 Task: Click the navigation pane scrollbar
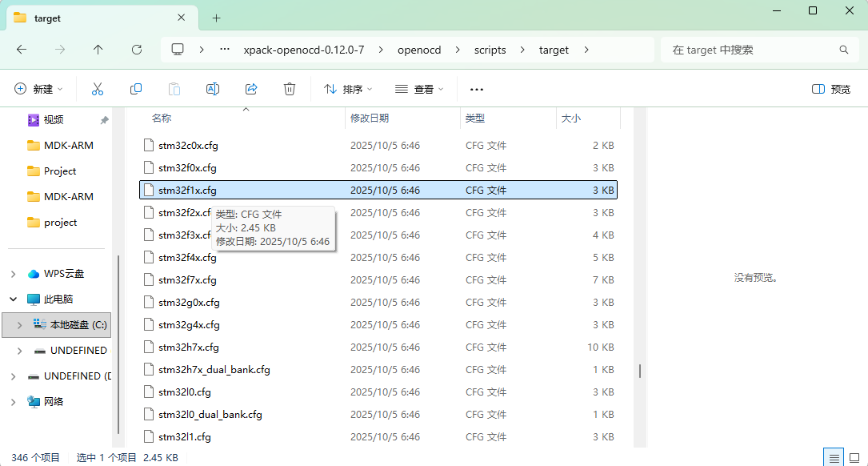[118, 343]
